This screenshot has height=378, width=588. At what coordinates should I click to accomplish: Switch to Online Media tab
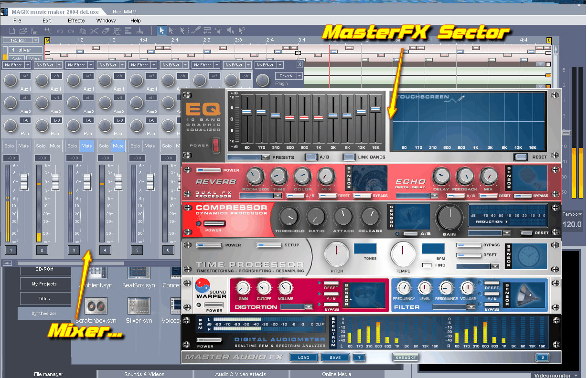336,374
